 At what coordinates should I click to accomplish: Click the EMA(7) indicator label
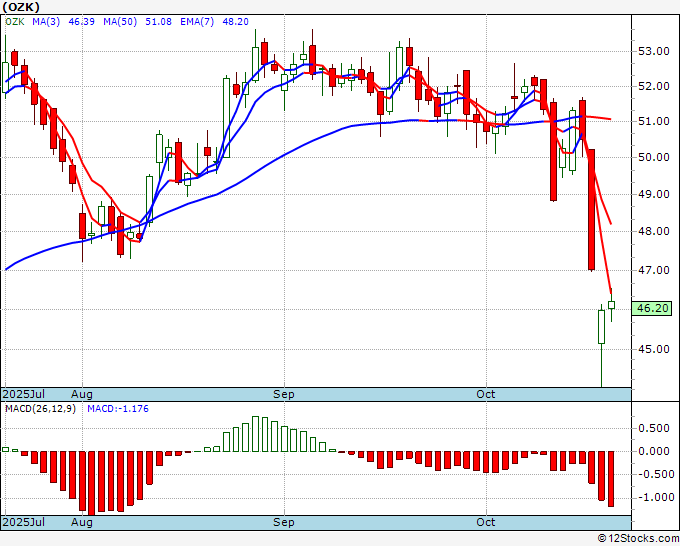[197, 22]
